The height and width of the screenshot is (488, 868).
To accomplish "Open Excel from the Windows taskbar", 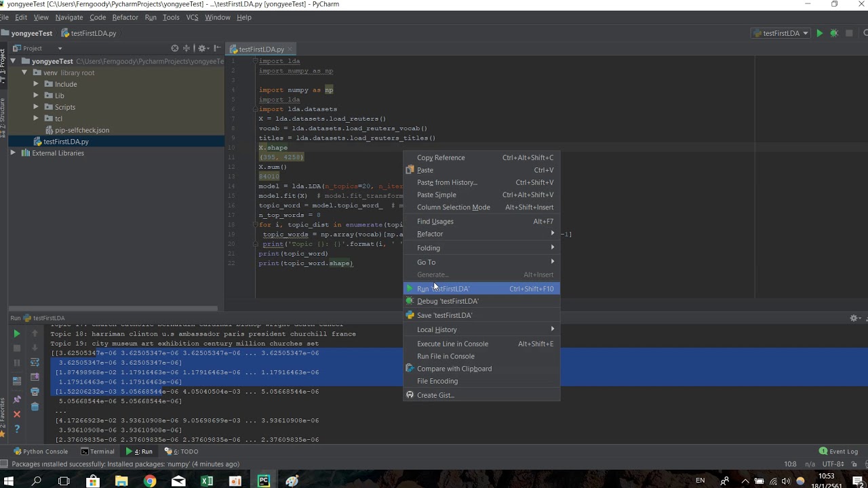I will pos(207,481).
